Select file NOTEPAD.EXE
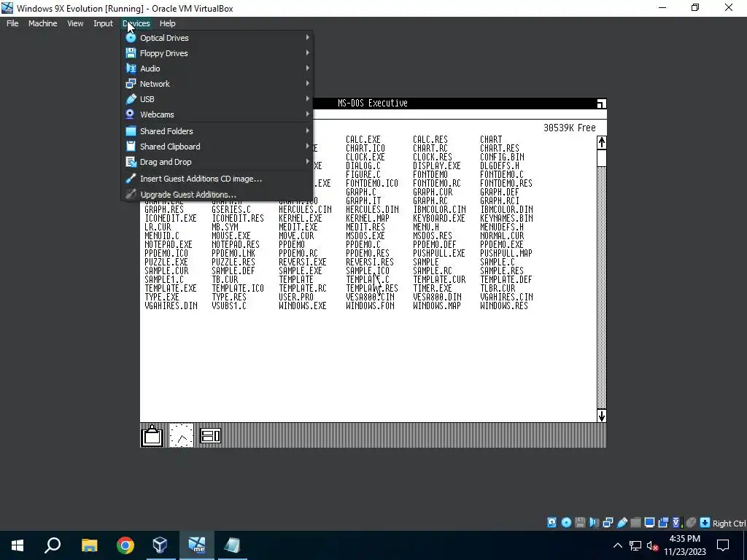This screenshot has width=747, height=560. tap(169, 244)
